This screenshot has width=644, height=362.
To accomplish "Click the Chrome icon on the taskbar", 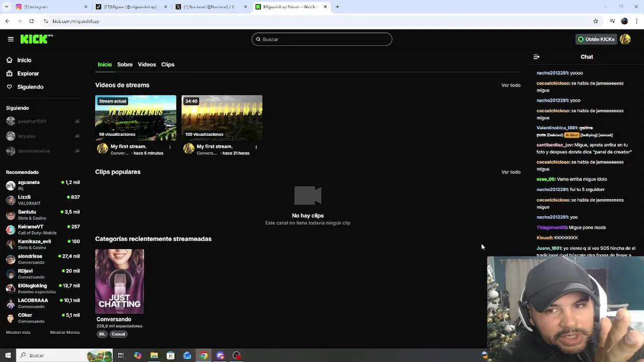I will (x=204, y=355).
